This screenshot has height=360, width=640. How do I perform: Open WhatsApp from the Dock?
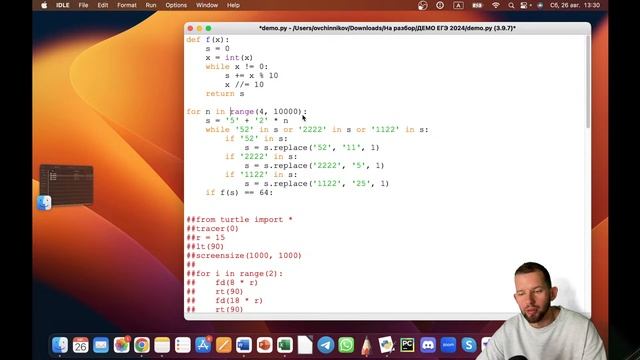pyautogui.click(x=346, y=345)
